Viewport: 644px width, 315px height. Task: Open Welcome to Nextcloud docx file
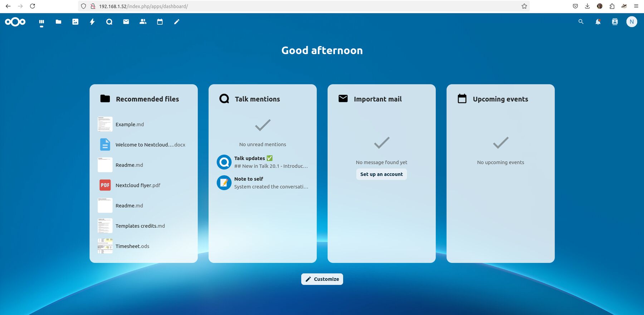pos(143,145)
